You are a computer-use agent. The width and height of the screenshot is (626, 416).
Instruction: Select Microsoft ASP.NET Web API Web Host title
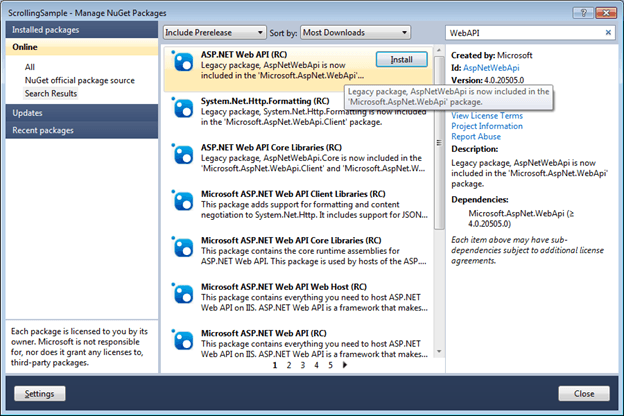[x=284, y=287]
